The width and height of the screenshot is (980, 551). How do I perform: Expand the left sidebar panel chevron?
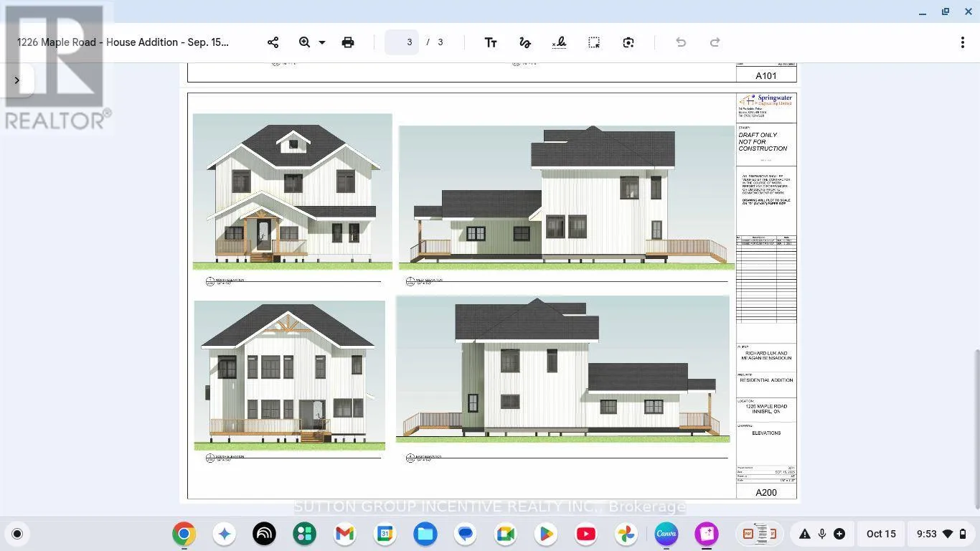17,80
